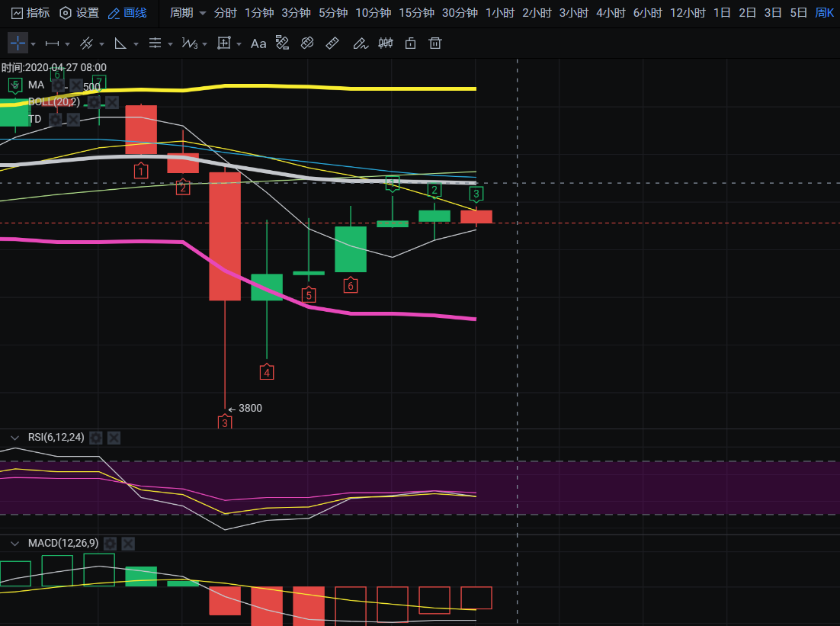The width and height of the screenshot is (840, 626).
Task: Select the crosshair cursor tool
Action: (x=18, y=43)
